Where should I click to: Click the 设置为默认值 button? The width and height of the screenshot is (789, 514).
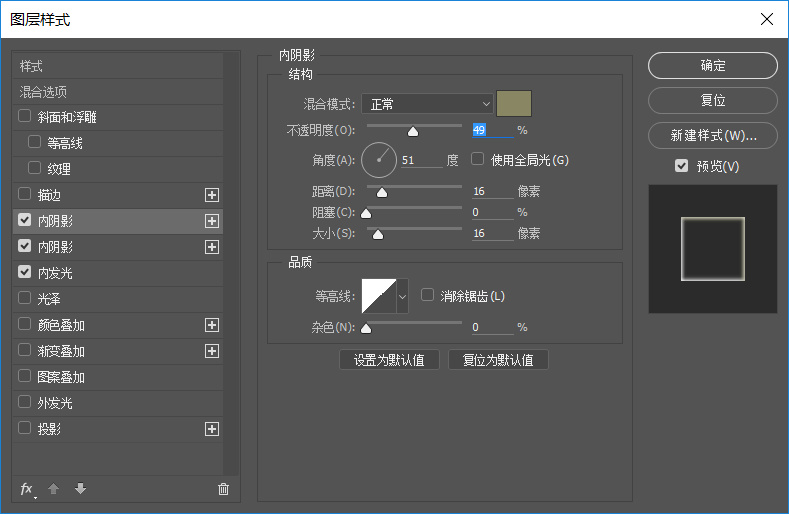[389, 360]
